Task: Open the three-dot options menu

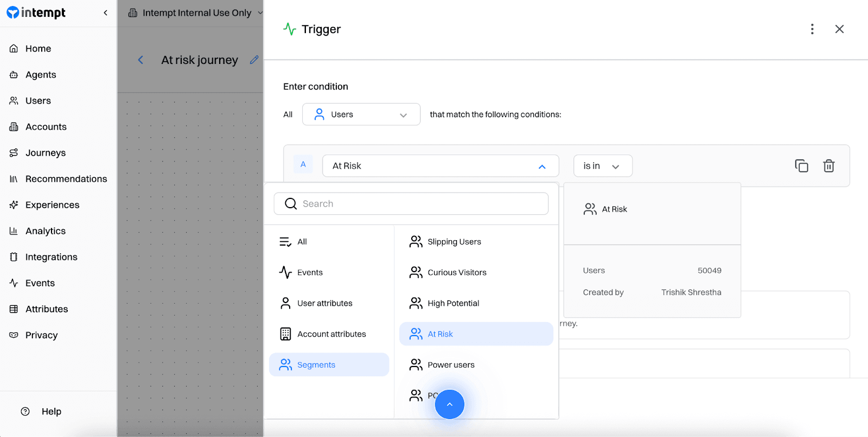Action: coord(812,29)
